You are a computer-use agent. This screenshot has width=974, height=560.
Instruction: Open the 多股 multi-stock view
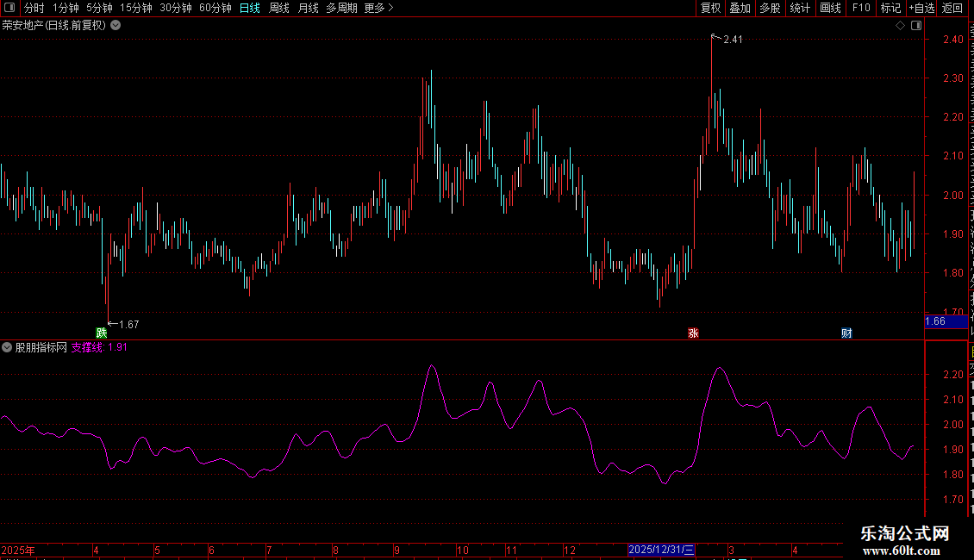tap(770, 8)
